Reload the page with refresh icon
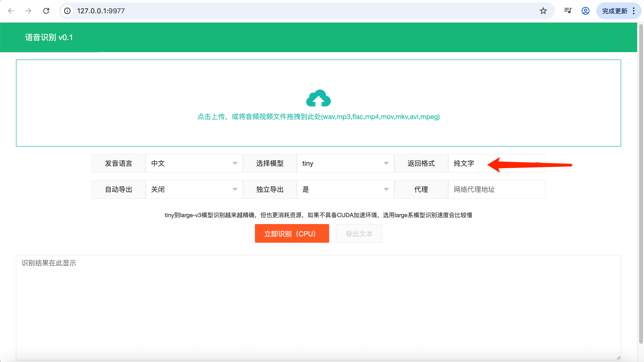The image size is (644, 362). pyautogui.click(x=46, y=11)
